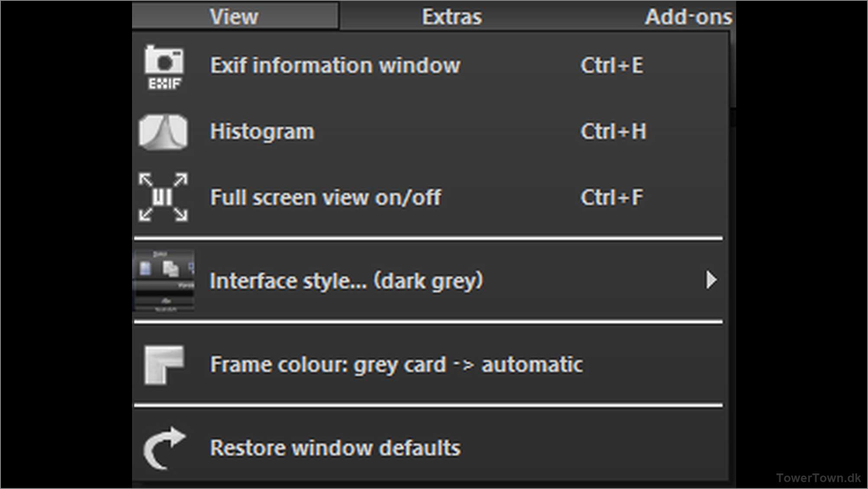Show the Histogram via its label
Image resolution: width=868 pixels, height=489 pixels.
coord(262,132)
